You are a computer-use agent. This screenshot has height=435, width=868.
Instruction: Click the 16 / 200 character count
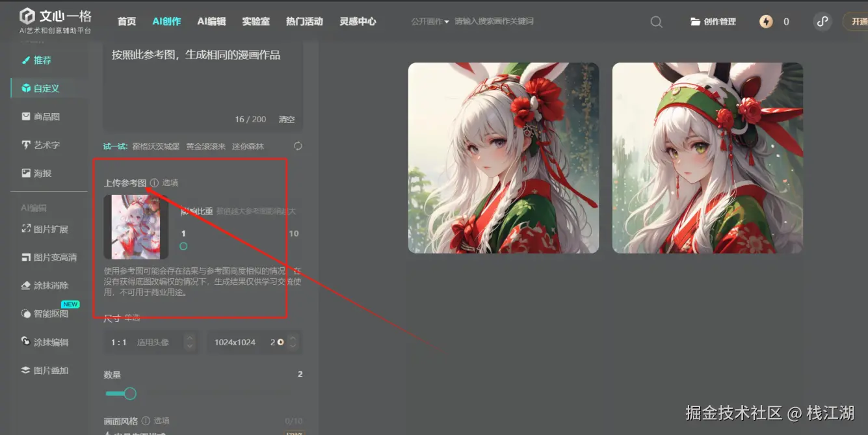(250, 119)
